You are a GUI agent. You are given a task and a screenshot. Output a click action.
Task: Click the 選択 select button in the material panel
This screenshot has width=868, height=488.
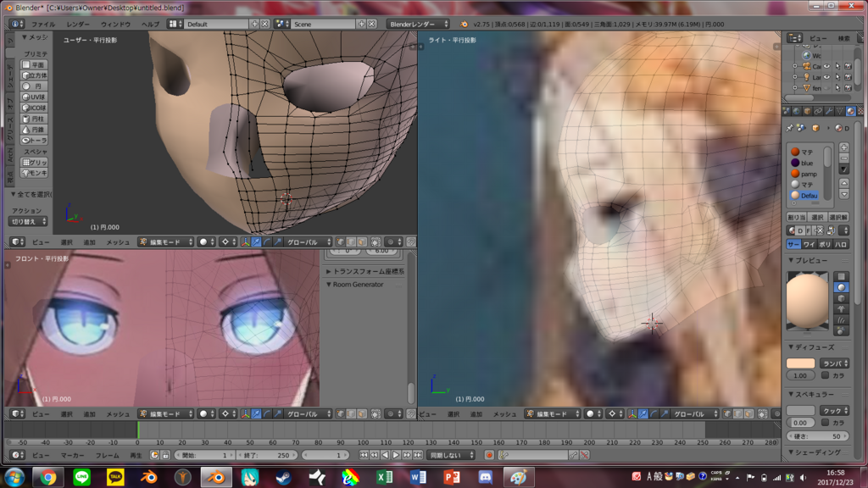[817, 218]
